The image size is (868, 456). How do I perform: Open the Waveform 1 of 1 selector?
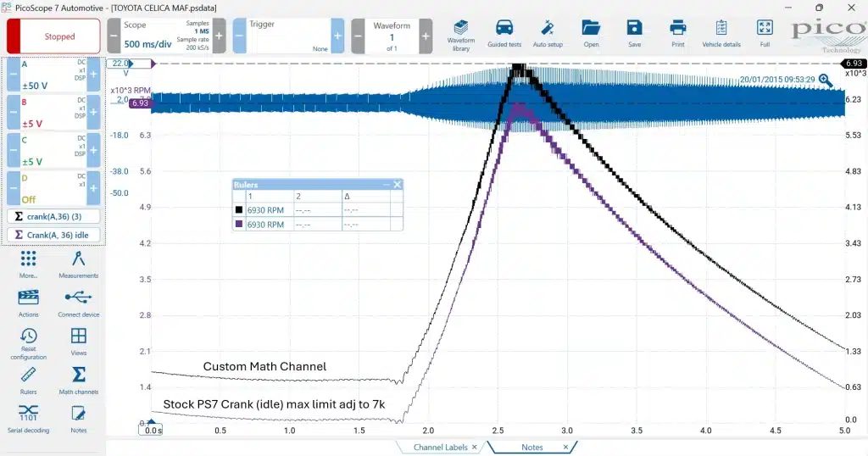(392, 36)
